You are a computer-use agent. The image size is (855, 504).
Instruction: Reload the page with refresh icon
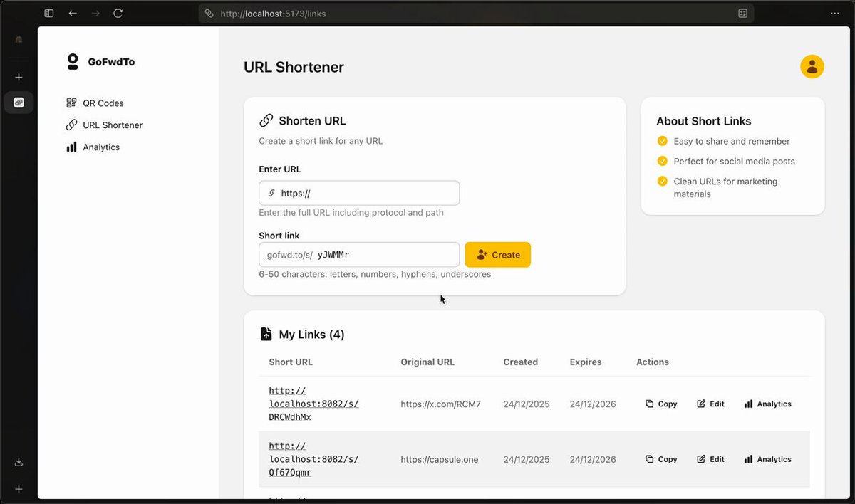[x=118, y=14]
